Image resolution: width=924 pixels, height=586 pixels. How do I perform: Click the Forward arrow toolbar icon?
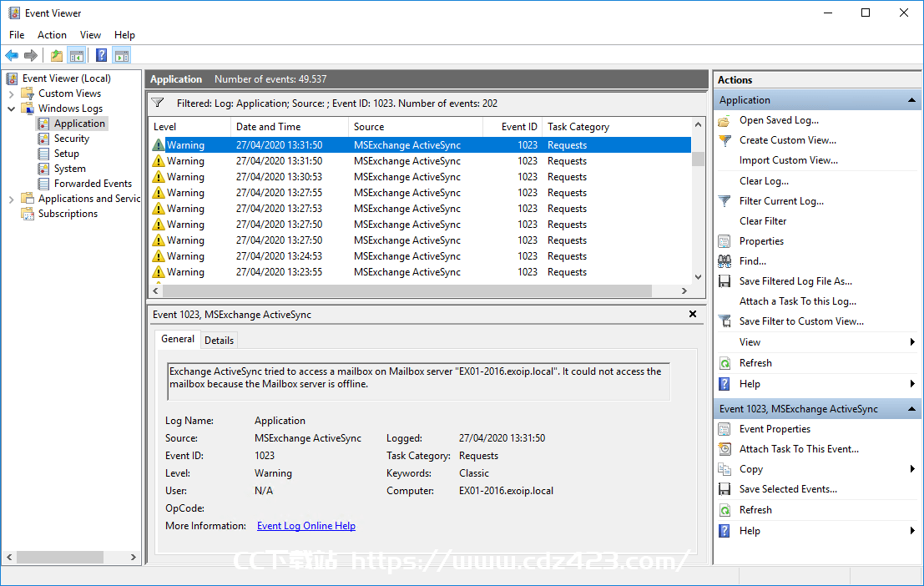click(31, 55)
